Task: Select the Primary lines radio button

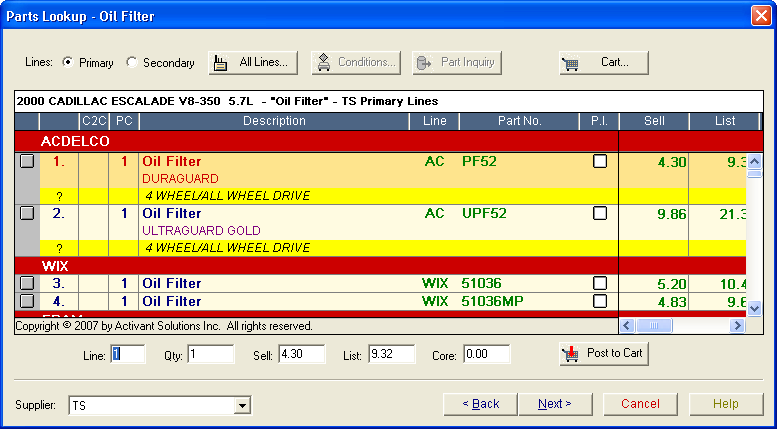Action: [x=68, y=62]
